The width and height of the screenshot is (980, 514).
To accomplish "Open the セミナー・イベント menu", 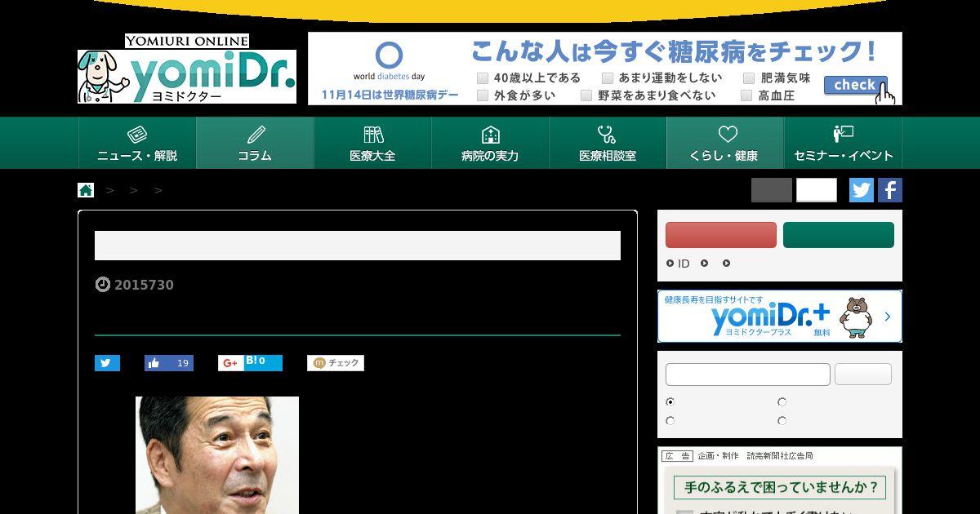I will coord(843,143).
